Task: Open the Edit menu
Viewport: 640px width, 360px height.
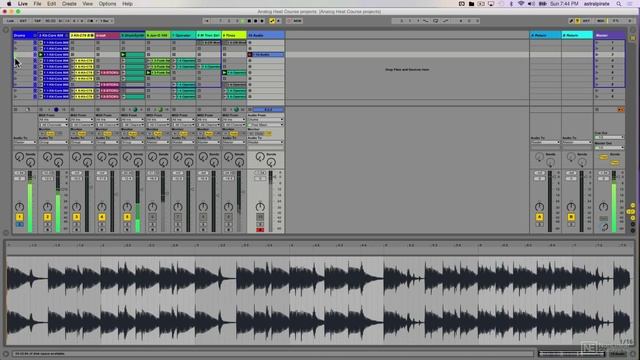Action: [51, 4]
